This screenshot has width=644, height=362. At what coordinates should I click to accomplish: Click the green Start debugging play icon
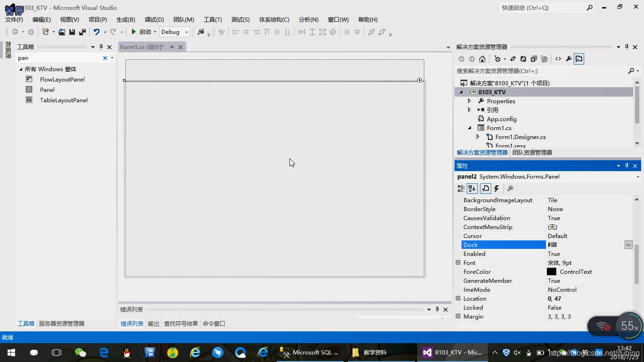(134, 32)
